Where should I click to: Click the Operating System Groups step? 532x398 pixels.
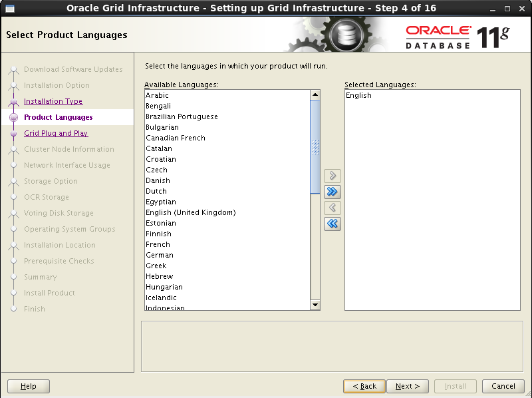pyautogui.click(x=70, y=229)
